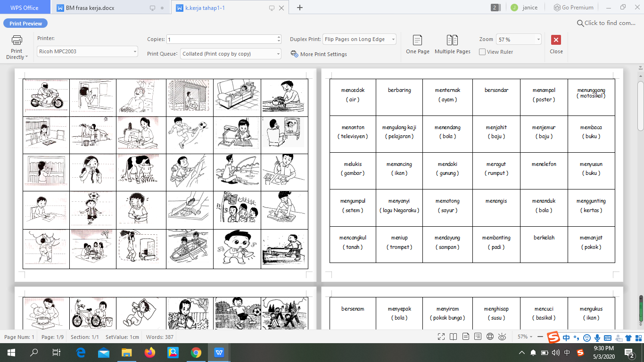Open Firefox from the taskbar
The image size is (644, 362).
[x=150, y=353]
